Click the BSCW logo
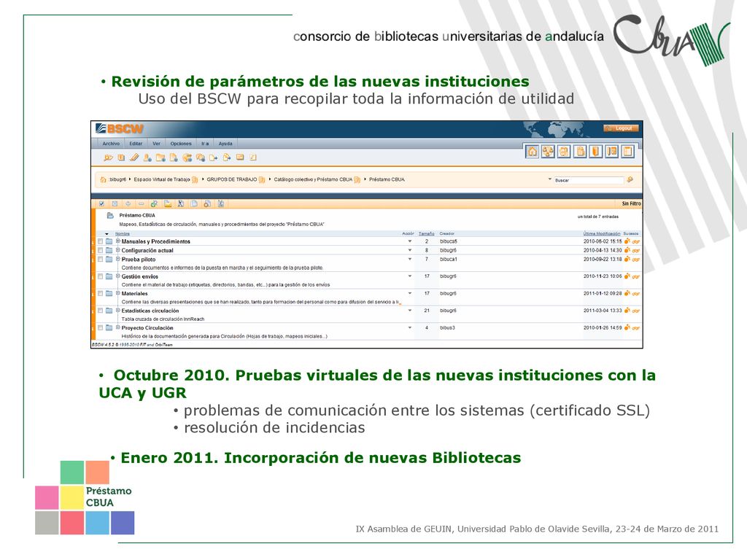Image resolution: width=747 pixels, height=560 pixels. [x=119, y=128]
